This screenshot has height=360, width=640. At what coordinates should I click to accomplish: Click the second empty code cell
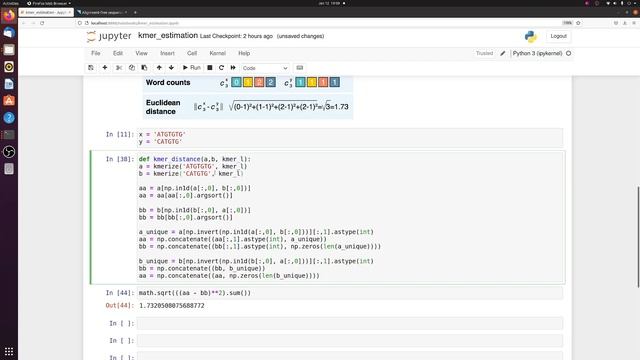point(350,340)
